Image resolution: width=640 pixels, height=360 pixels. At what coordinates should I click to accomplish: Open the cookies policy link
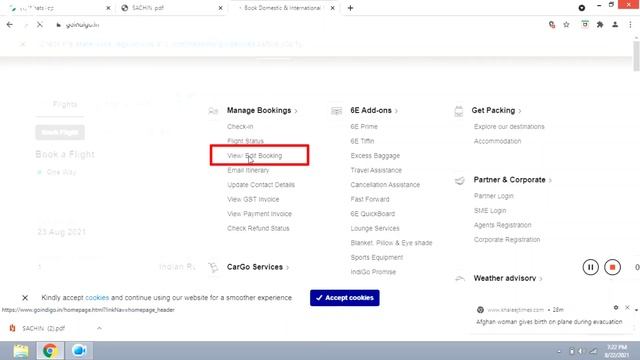(x=97, y=298)
